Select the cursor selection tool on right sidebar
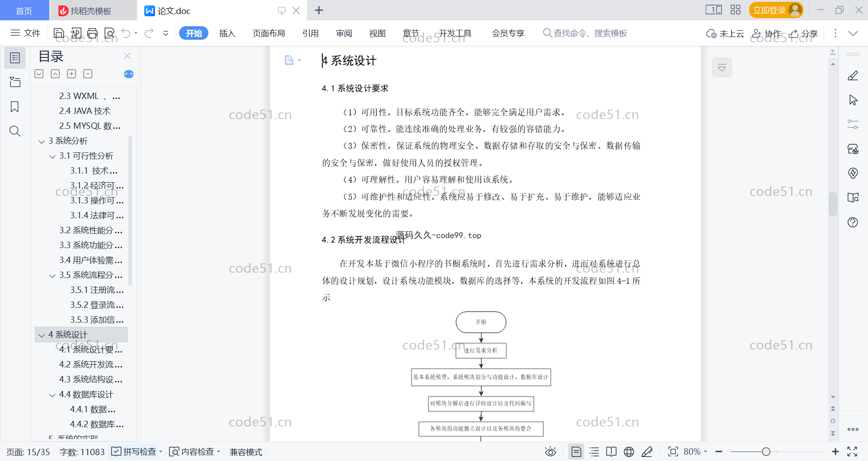 [x=853, y=100]
